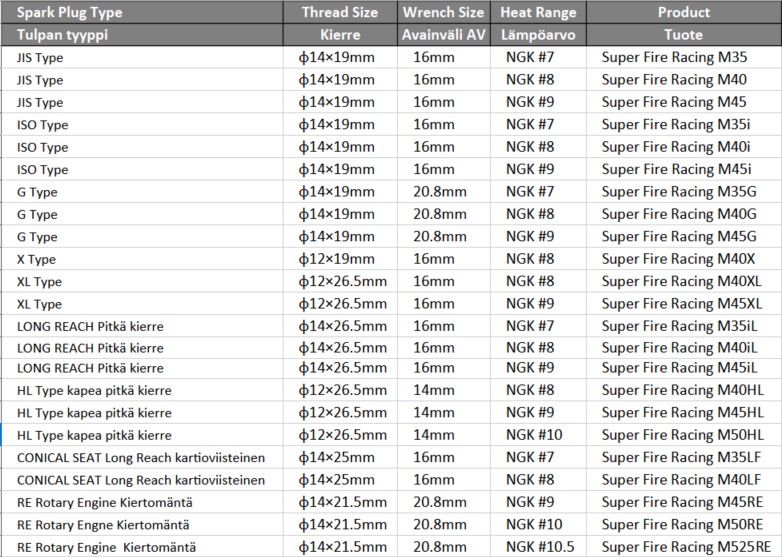Select the Thread Size header cell
Image resolution: width=782 pixels, height=557 pixels.
click(x=340, y=12)
